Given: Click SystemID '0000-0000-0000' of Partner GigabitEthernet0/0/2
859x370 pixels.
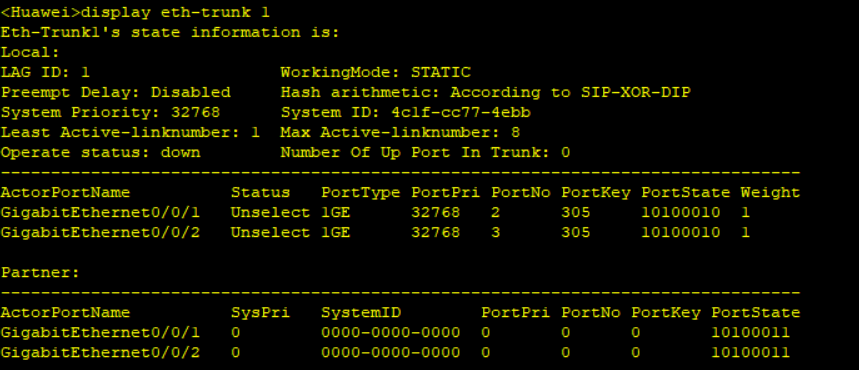Looking at the screenshot, I should [x=391, y=352].
